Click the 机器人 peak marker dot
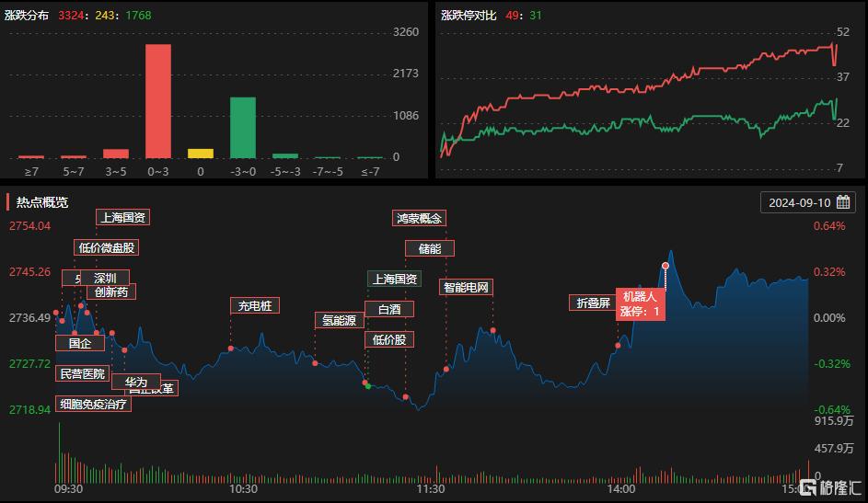 (665, 266)
